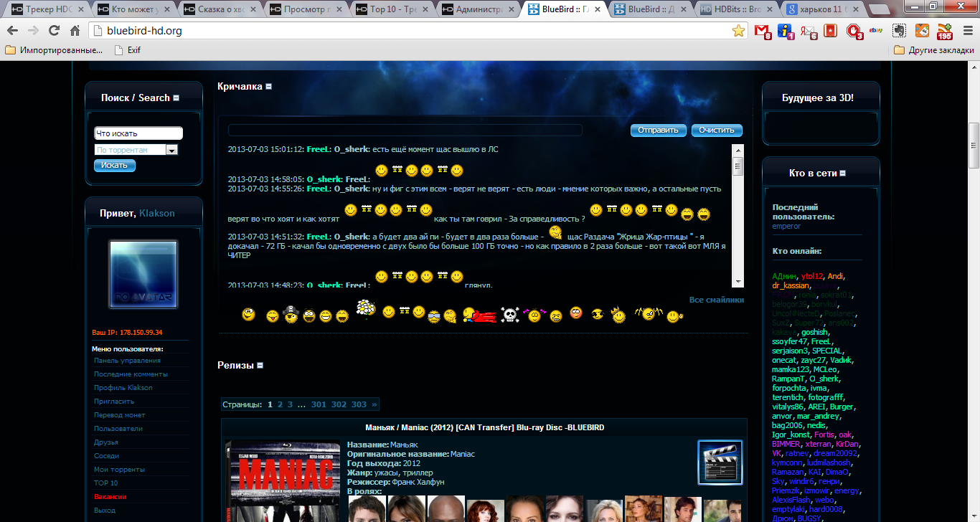Switch to 'Кто может' tab
980x522 pixels.
(133, 10)
